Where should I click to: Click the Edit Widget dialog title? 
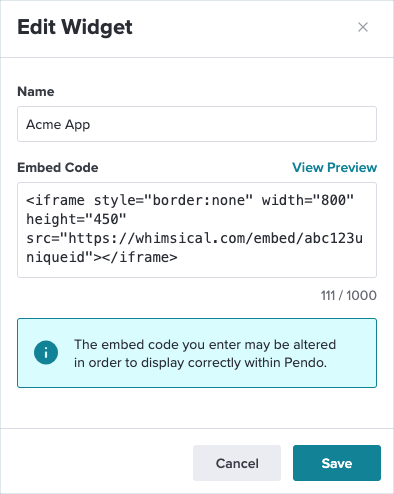tap(75, 27)
